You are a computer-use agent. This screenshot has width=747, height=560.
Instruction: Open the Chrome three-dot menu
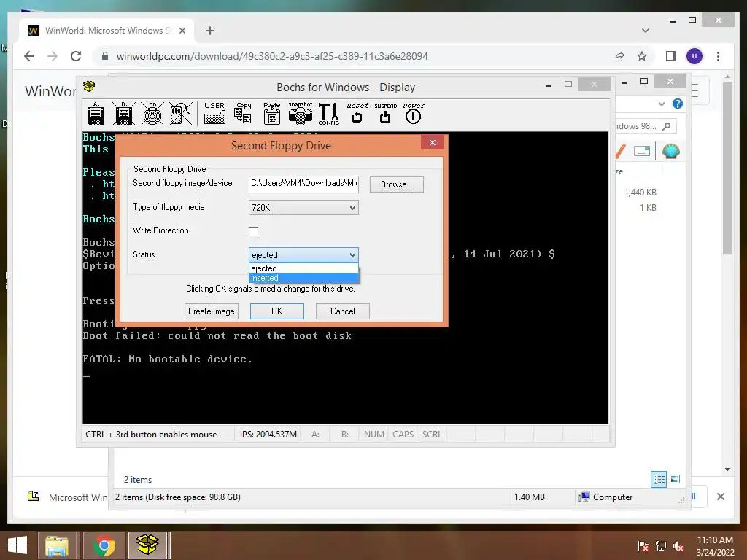(x=718, y=56)
